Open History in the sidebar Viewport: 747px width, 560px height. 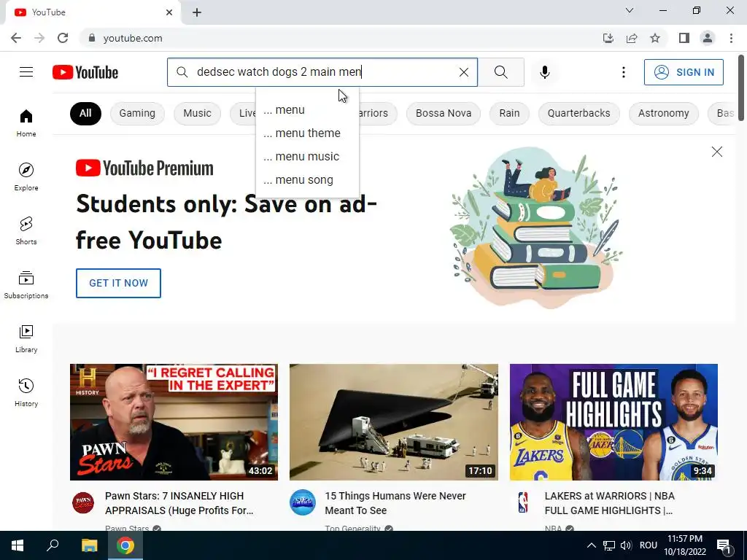26,392
